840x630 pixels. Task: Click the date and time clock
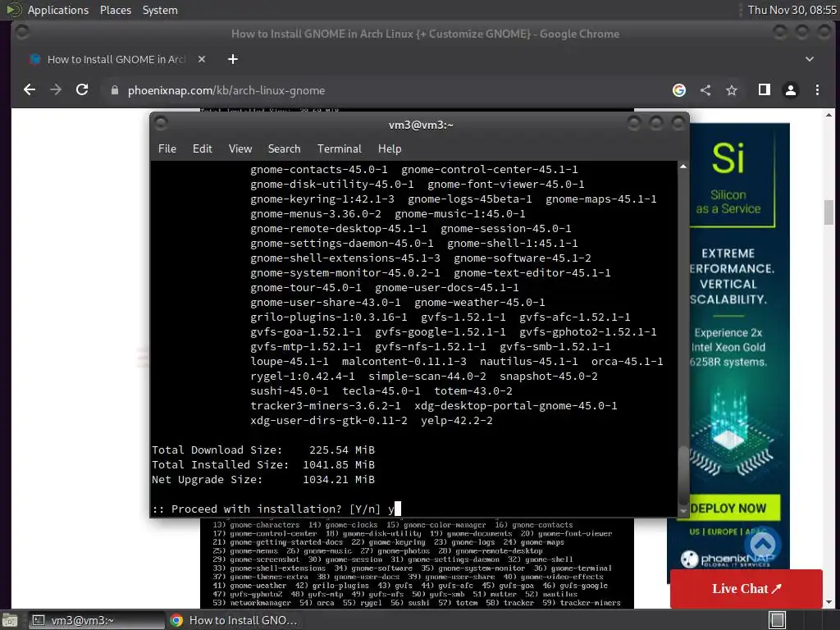[x=792, y=10]
